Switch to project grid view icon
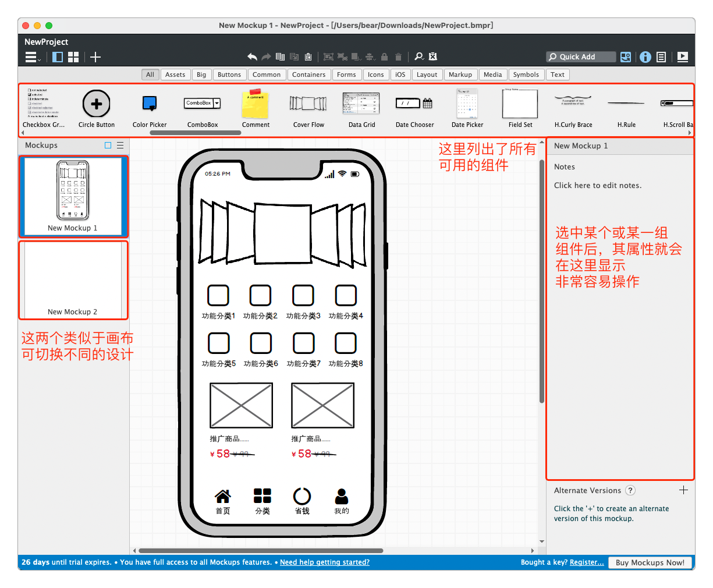Image resolution: width=713 pixels, height=588 pixels. (73, 56)
